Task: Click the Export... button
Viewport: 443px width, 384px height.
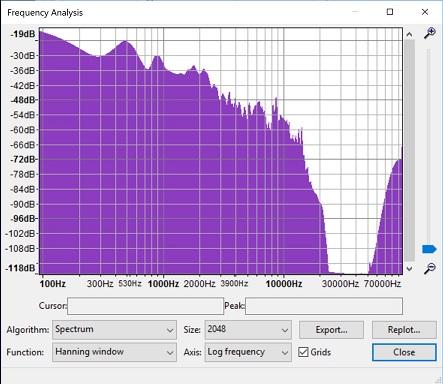Action: tap(331, 330)
